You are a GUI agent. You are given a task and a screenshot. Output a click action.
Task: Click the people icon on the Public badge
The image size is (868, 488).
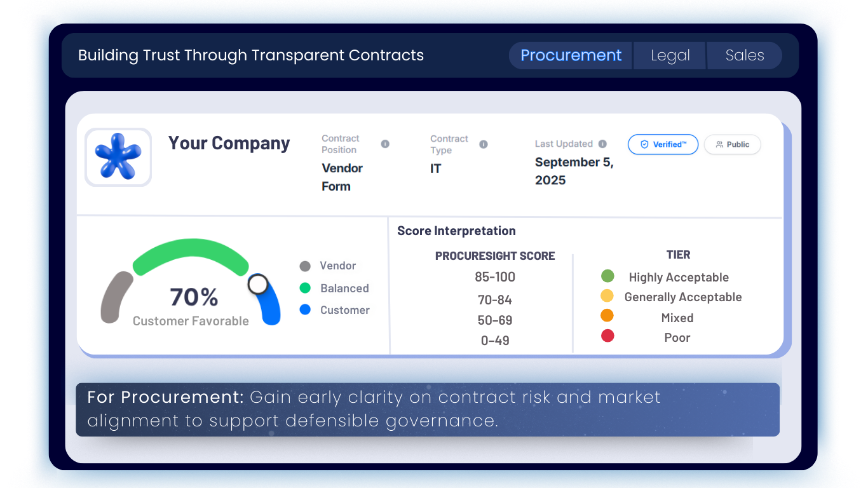coord(719,144)
